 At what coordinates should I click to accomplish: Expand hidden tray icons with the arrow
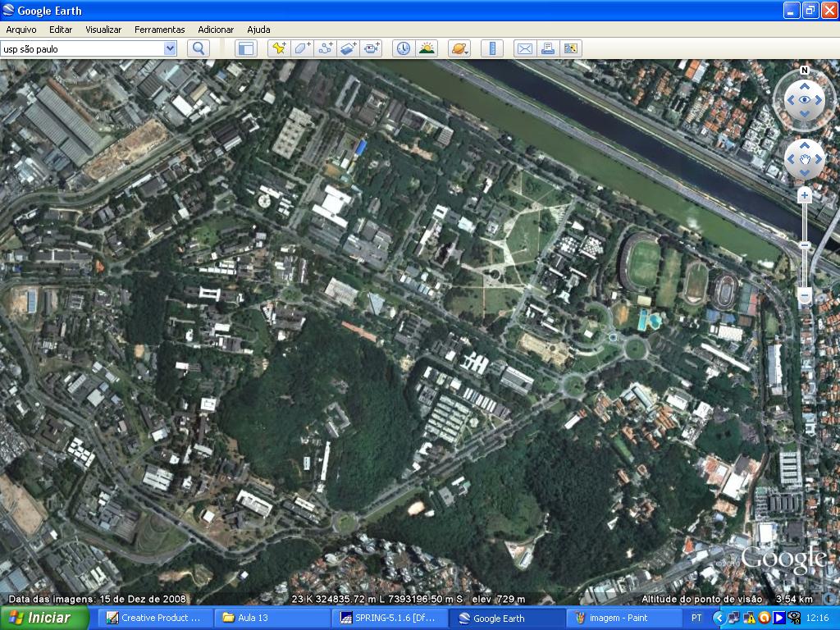click(x=719, y=618)
